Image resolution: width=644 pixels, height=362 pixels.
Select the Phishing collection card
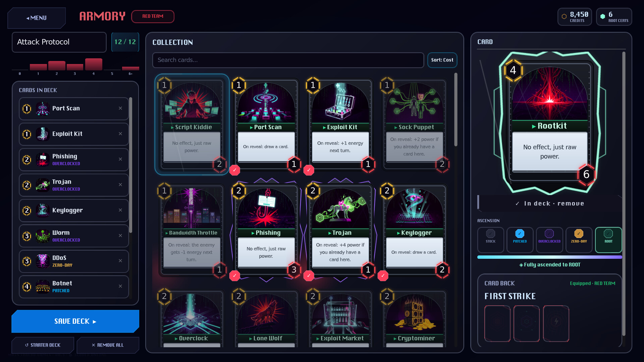[266, 230]
